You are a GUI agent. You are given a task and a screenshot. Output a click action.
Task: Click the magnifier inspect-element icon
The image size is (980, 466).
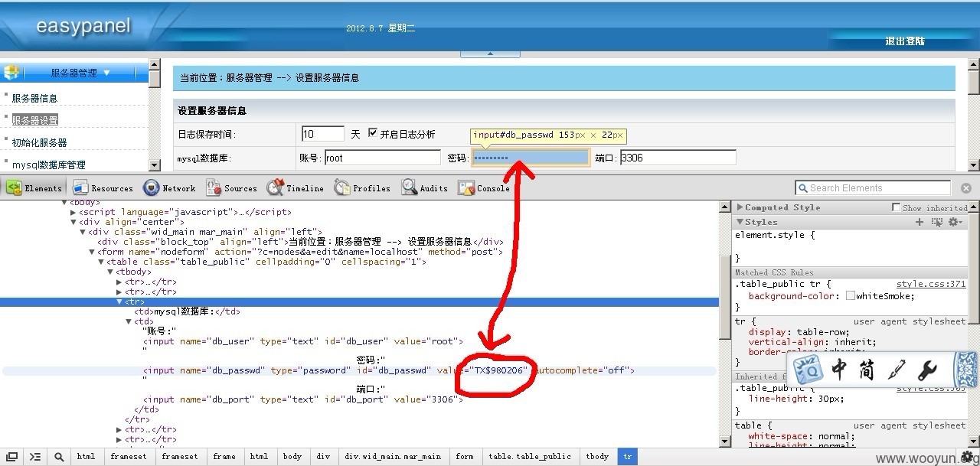coord(59,457)
